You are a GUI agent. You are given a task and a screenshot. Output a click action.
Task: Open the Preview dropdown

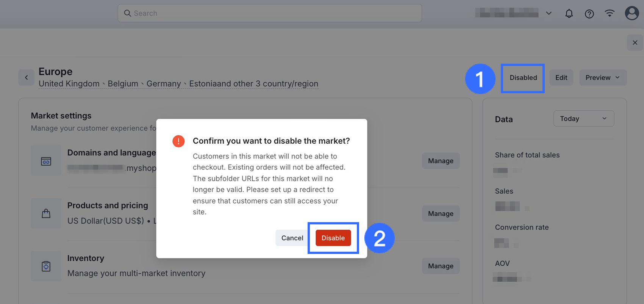(x=603, y=78)
